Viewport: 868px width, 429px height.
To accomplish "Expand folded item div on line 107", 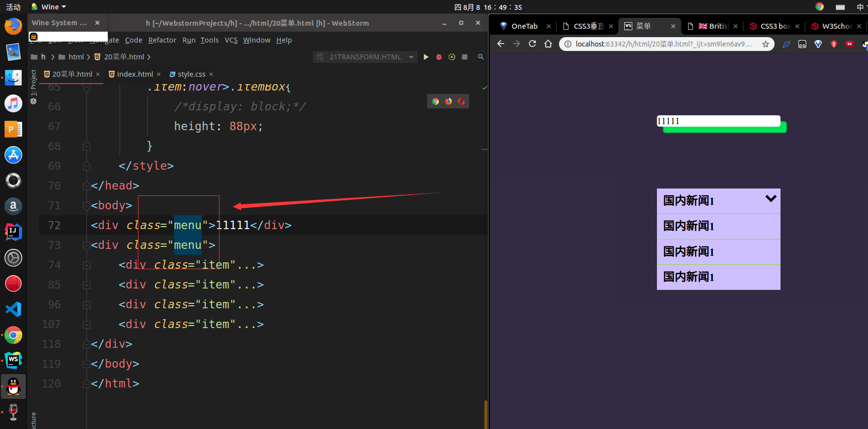I will pos(87,325).
